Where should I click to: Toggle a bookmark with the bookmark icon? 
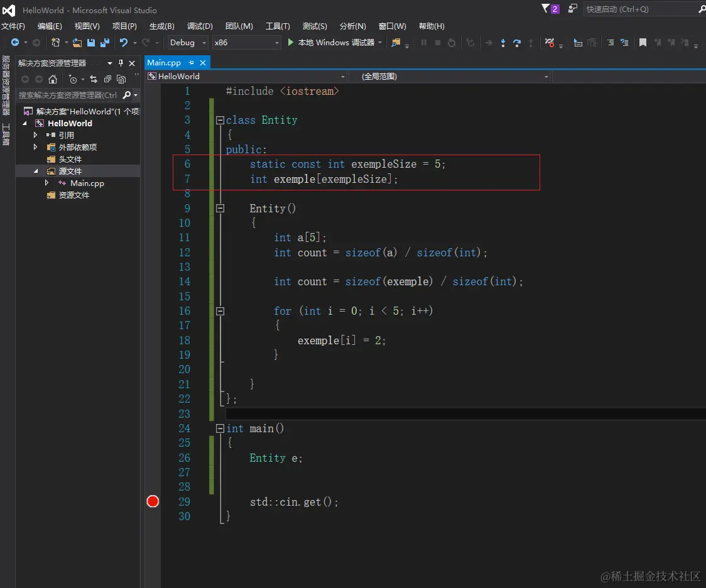(643, 42)
